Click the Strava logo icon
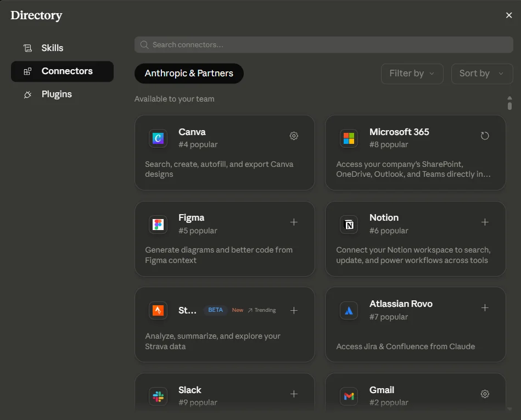The width and height of the screenshot is (521, 420). coord(158,310)
